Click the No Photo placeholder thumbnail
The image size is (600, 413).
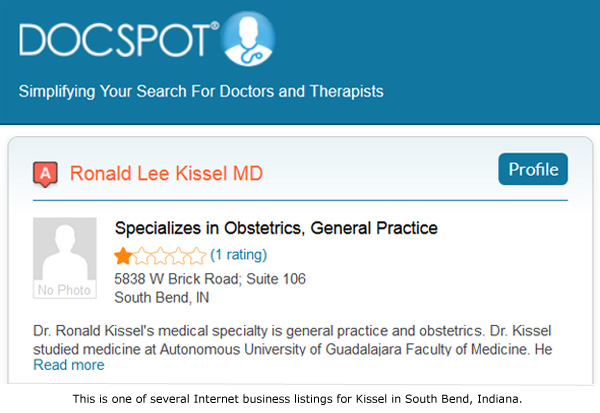65,258
